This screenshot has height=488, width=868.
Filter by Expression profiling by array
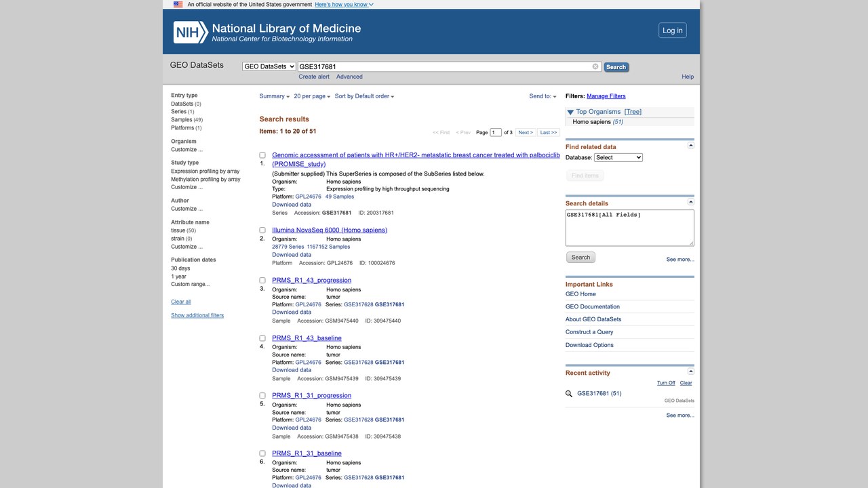point(205,171)
